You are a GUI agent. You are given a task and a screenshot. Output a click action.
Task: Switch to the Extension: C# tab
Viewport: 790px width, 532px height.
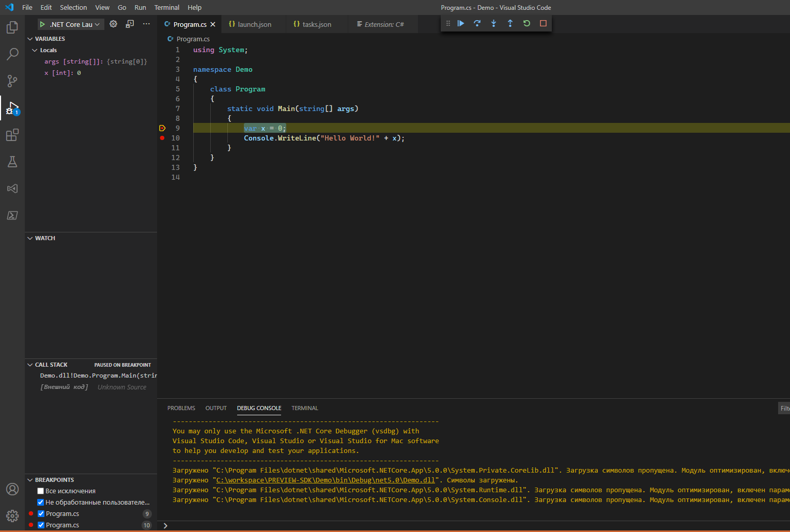(x=384, y=24)
